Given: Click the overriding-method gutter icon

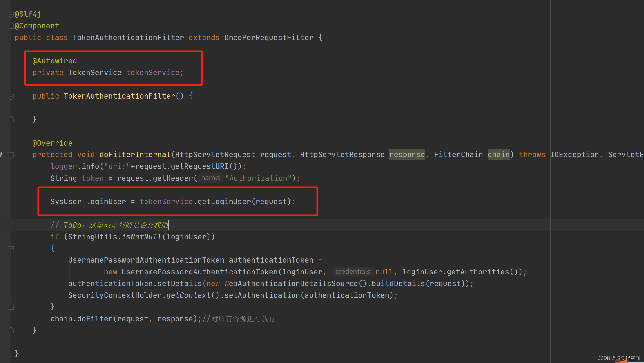Looking at the screenshot, I should tap(1, 154).
